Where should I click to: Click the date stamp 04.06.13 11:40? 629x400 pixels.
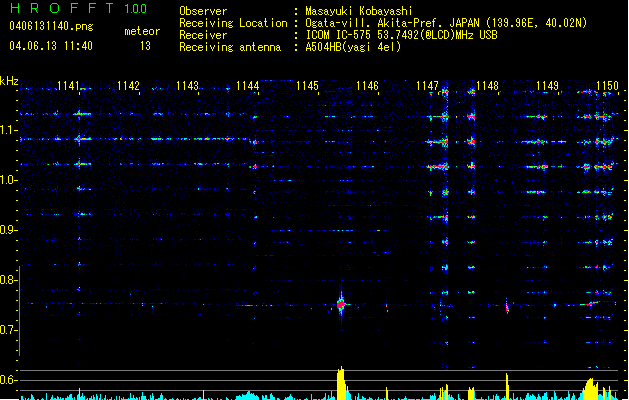coord(51,46)
